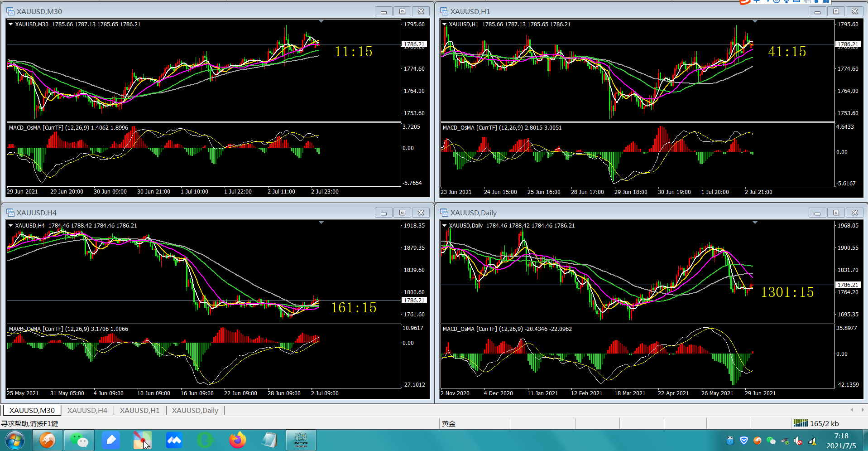Viewport: 868px width, 451px height.
Task: Maximize the XAUUSD,H4 chart window
Action: pyautogui.click(x=402, y=213)
